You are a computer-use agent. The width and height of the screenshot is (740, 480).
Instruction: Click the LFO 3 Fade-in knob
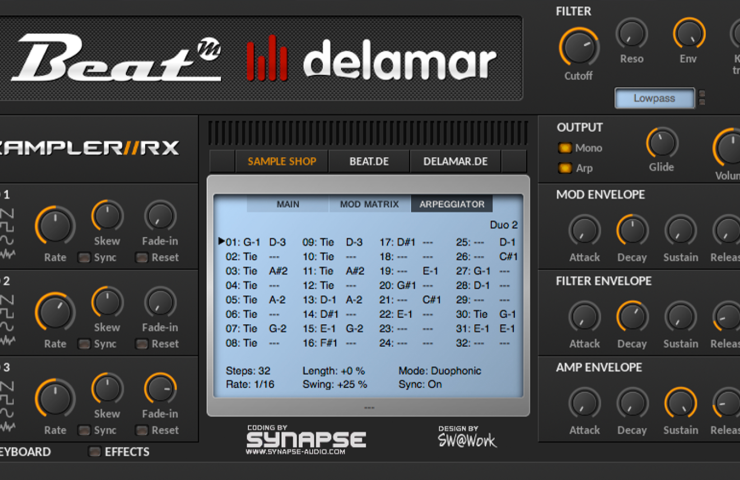(160, 389)
